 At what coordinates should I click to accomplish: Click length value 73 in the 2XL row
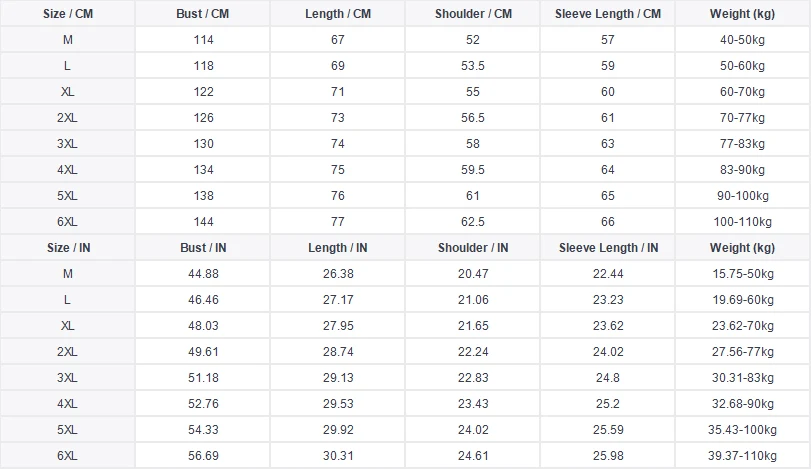[x=338, y=117]
